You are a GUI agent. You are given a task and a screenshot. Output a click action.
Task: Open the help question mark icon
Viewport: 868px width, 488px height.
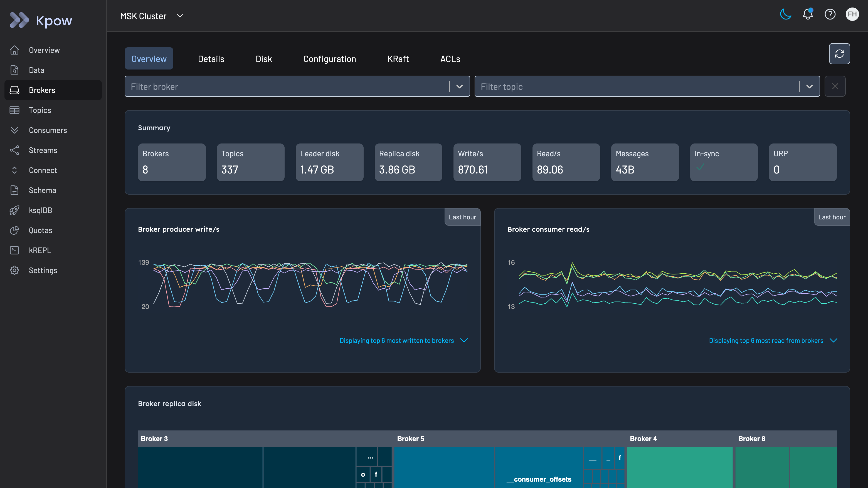tap(830, 14)
